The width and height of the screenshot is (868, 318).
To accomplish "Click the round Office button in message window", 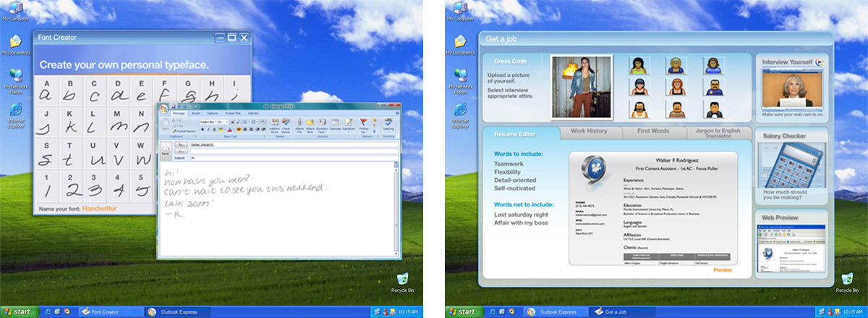I will click(163, 109).
